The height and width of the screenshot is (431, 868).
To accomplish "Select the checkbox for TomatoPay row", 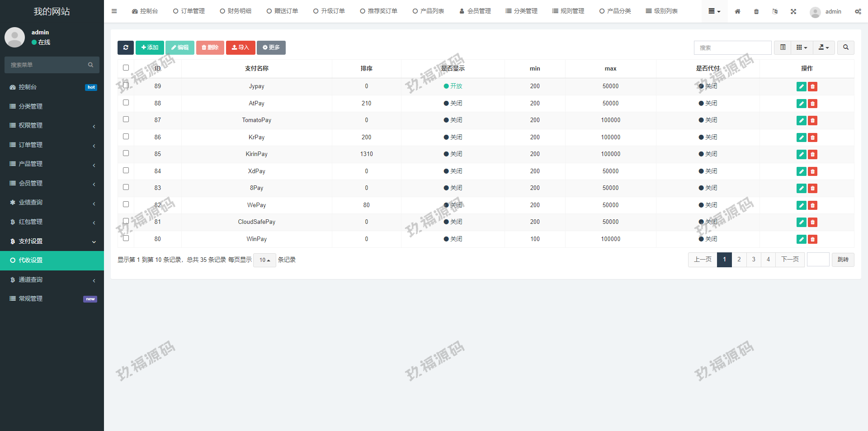I will point(126,119).
